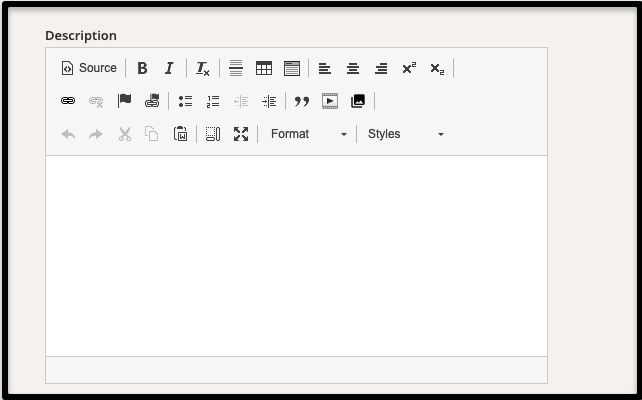
Task: Maximize the editor with the fullscreen icon
Action: pyautogui.click(x=241, y=134)
